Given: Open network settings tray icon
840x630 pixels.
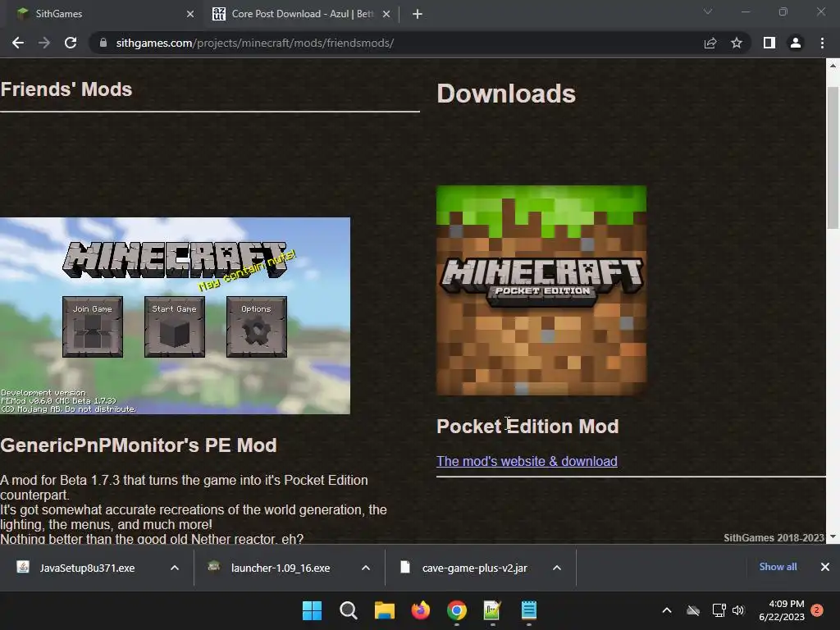Looking at the screenshot, I should pyautogui.click(x=719, y=610).
